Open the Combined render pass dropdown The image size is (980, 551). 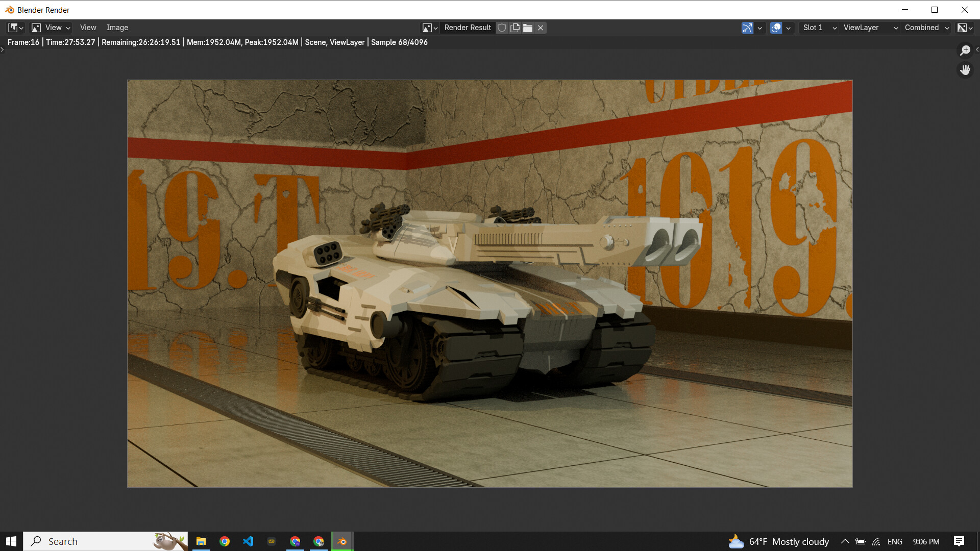click(x=924, y=28)
